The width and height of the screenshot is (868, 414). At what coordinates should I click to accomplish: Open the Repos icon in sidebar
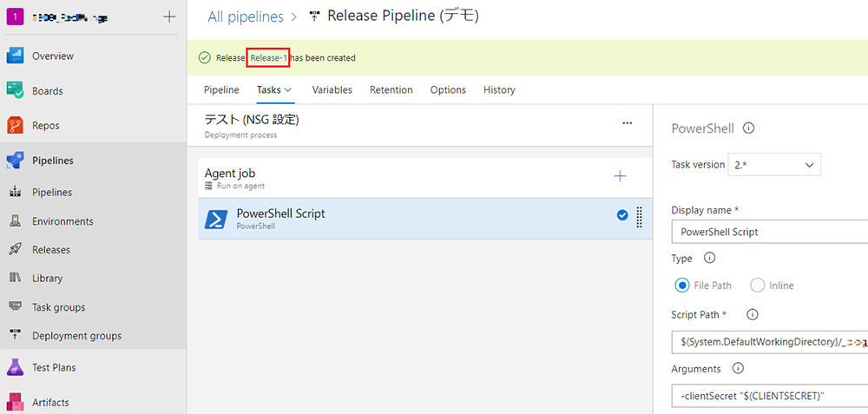[x=15, y=126]
